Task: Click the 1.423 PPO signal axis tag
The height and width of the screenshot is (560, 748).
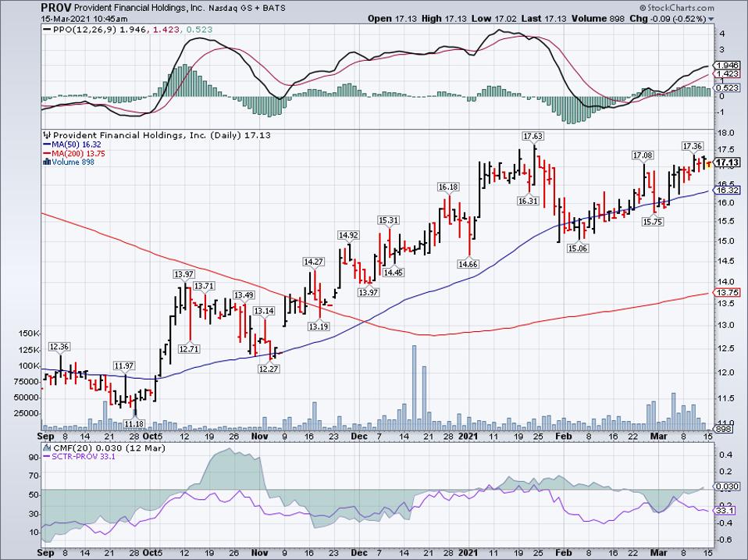Action: [x=727, y=74]
